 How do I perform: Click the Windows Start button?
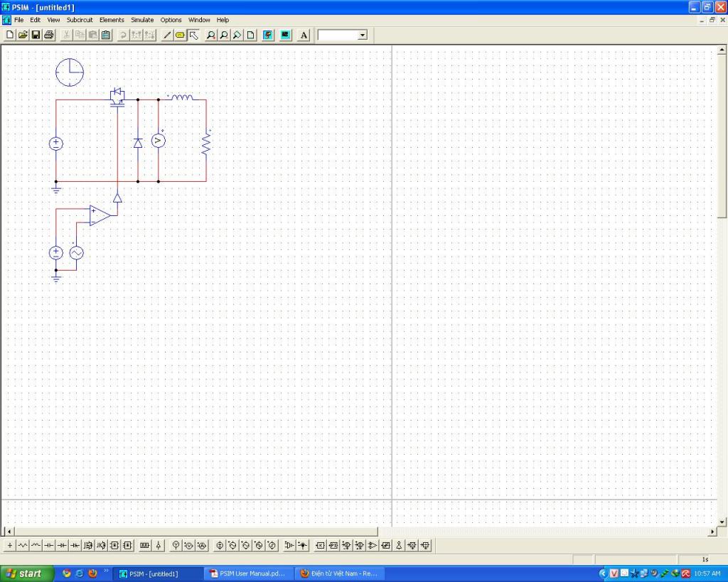pos(27,573)
